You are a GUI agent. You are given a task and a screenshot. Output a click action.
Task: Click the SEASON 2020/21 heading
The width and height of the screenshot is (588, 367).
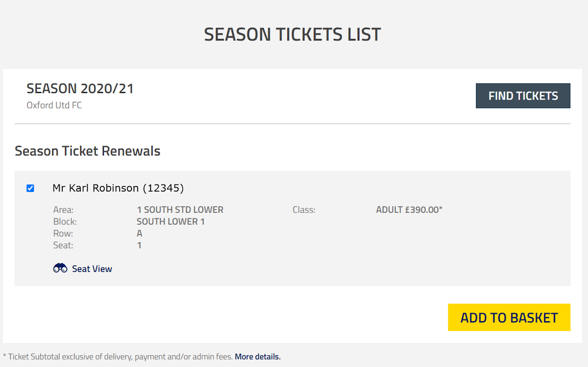(80, 89)
